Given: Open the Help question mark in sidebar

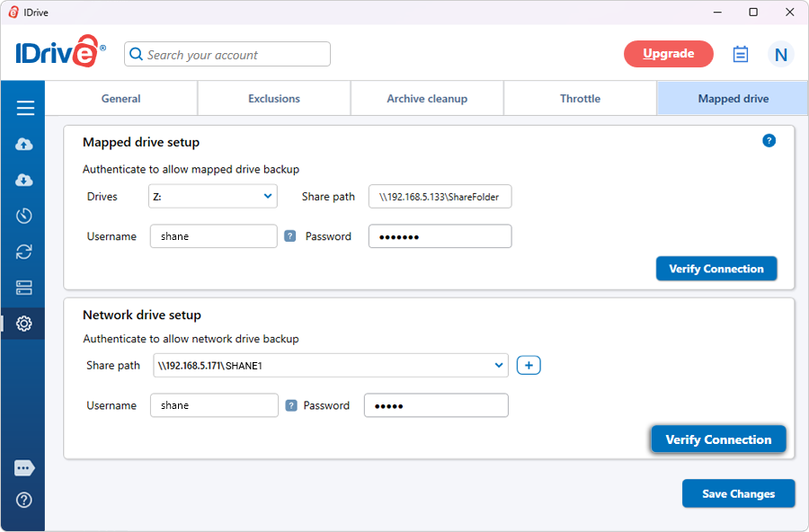Looking at the screenshot, I should click(24, 500).
